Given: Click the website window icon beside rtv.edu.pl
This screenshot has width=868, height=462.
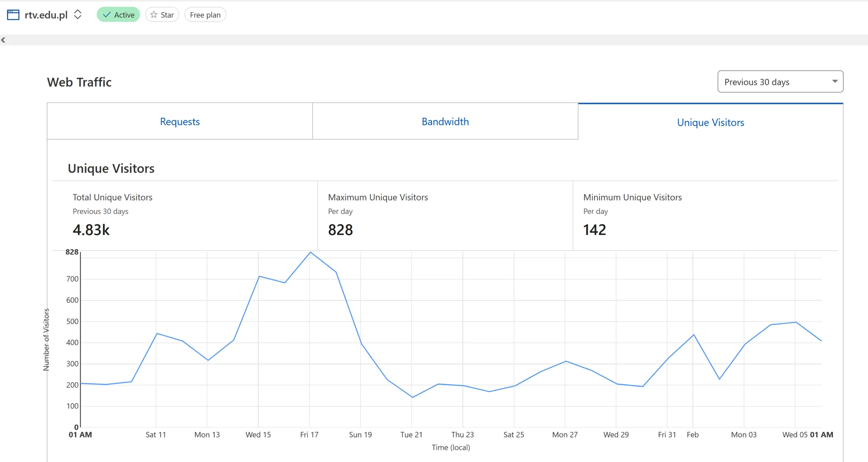Looking at the screenshot, I should 13,15.
